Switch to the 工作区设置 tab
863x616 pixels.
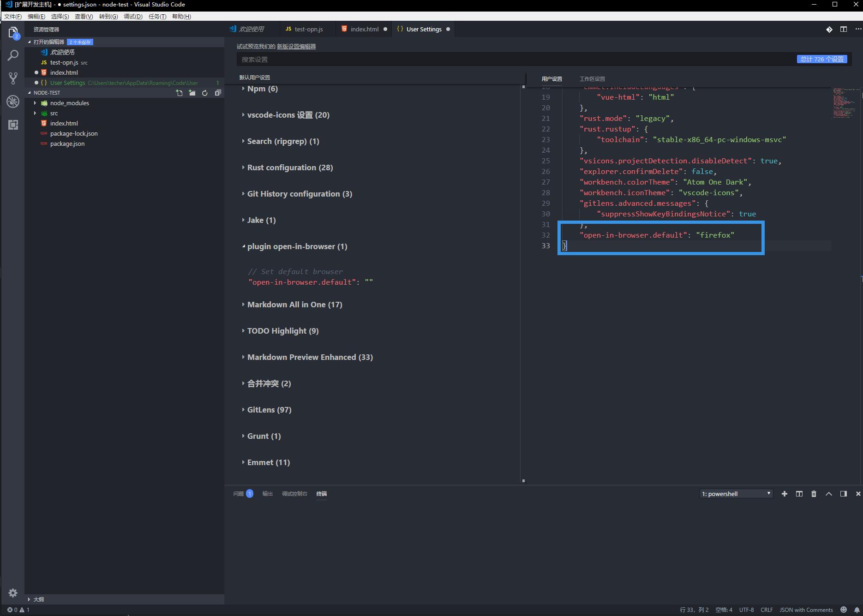click(x=593, y=78)
